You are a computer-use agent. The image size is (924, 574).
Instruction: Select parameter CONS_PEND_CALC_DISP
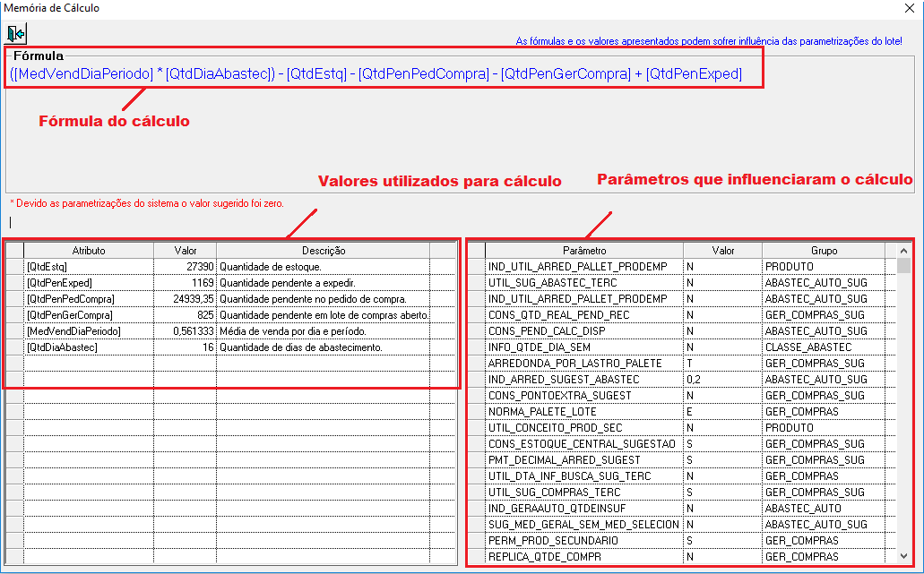tap(584, 331)
